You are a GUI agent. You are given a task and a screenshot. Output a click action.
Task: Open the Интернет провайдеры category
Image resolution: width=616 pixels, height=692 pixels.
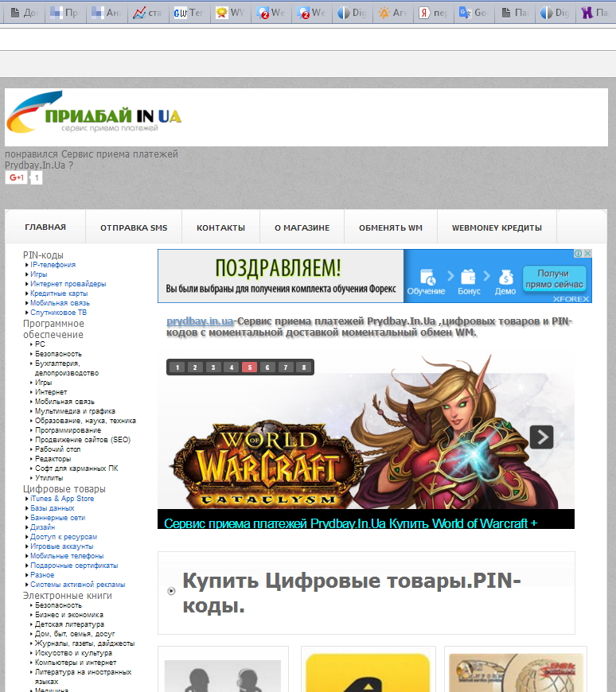coord(68,284)
